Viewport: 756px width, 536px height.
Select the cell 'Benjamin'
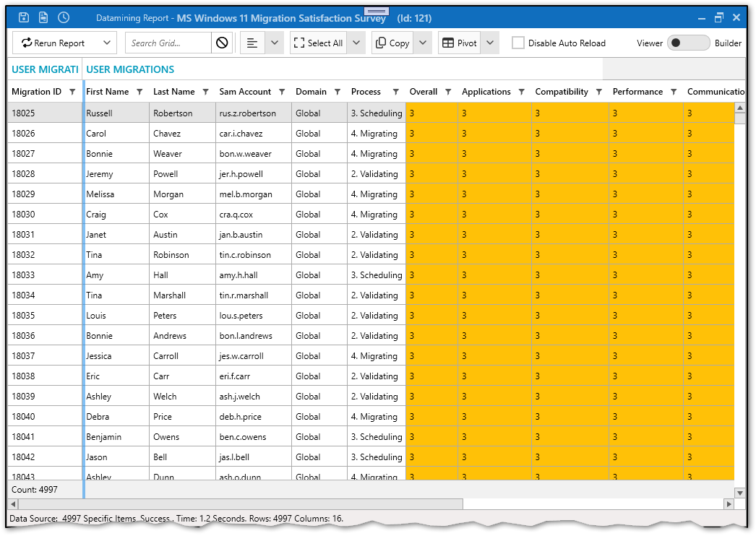pyautogui.click(x=116, y=437)
